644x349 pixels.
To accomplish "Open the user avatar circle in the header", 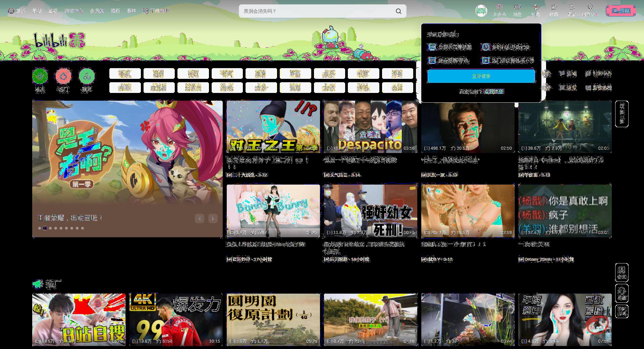I will click(x=481, y=11).
